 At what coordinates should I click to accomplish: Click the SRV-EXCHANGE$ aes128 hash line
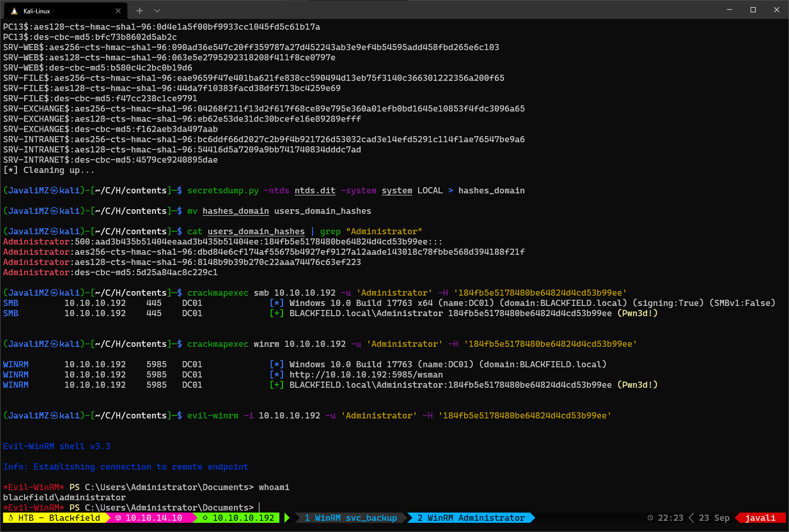[182, 119]
